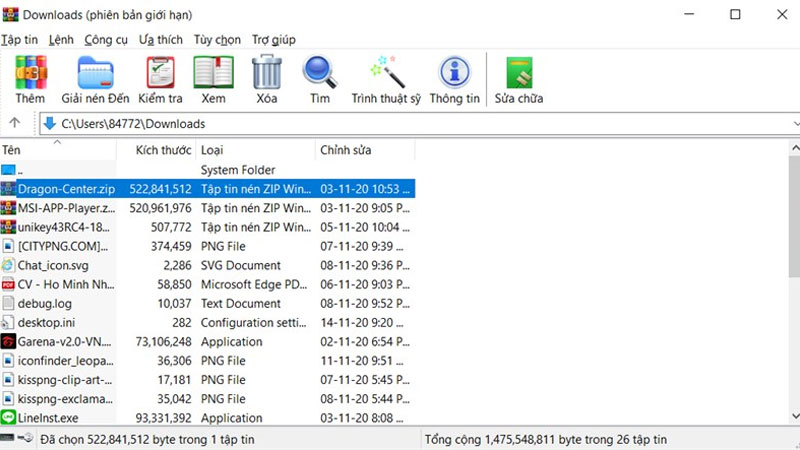Screen dimensions: 800x450
Task: Click the PDF icon of CV - Ho Minh
Action: tap(8, 284)
